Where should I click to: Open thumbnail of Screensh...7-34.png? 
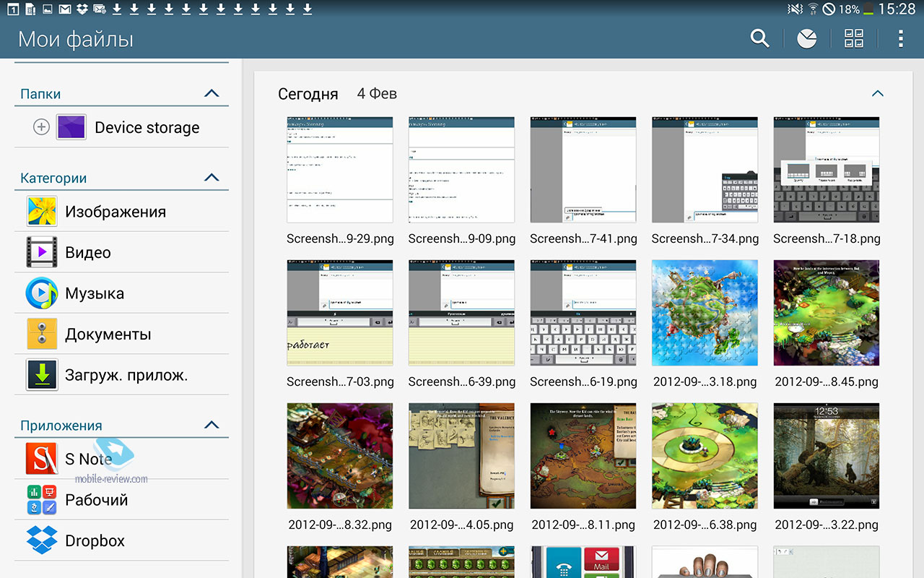click(x=705, y=170)
